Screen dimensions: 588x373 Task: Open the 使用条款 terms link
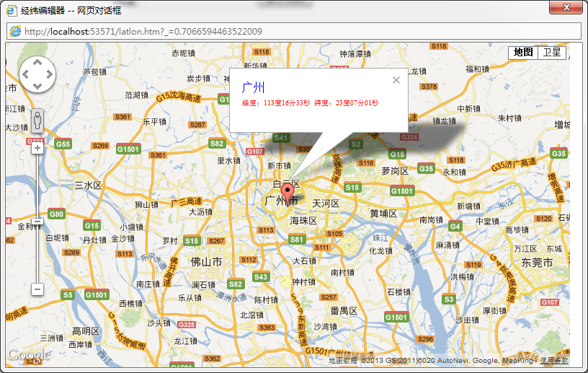point(554,361)
